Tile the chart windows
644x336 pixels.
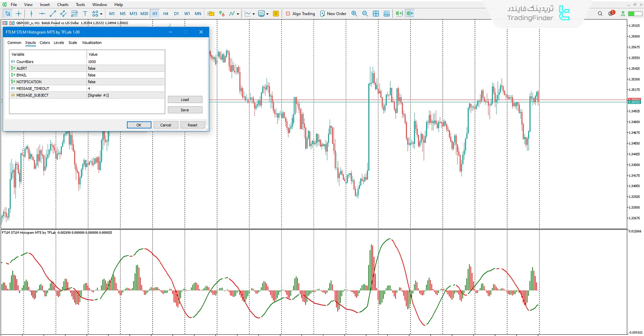coord(376,13)
